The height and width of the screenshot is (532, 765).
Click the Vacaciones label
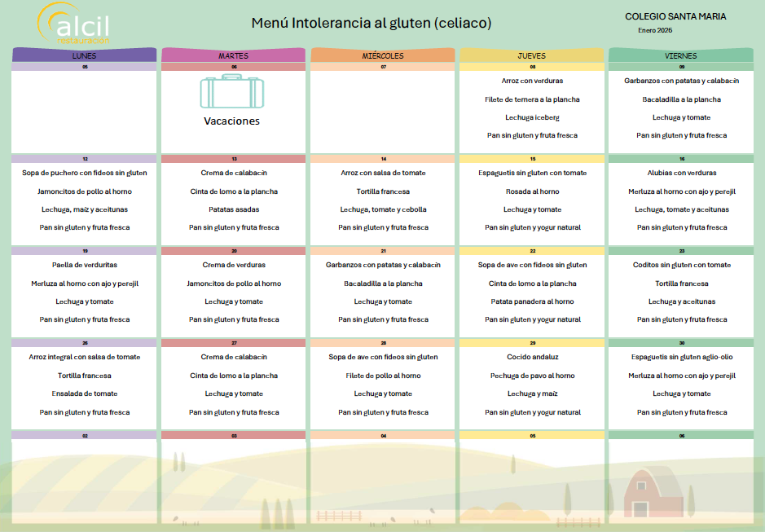[x=231, y=121]
